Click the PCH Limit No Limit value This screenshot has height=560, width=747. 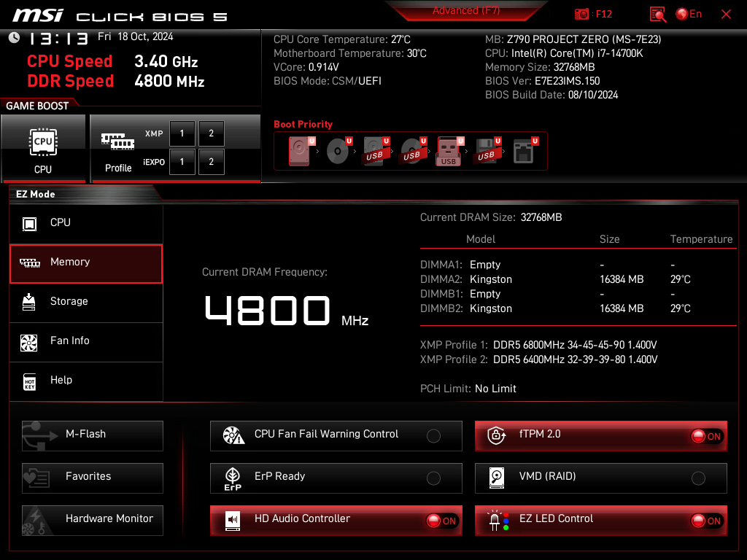pyautogui.click(x=495, y=389)
